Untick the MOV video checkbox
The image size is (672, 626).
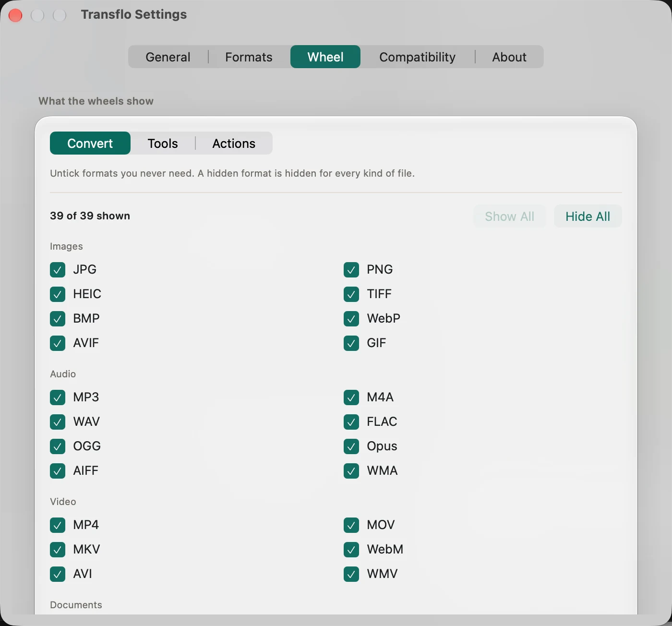[x=351, y=525]
